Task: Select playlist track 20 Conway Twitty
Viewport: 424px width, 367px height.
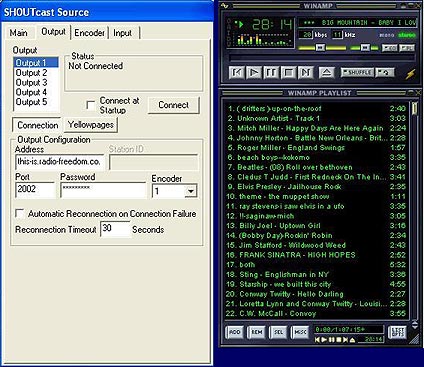Action: pos(316,294)
